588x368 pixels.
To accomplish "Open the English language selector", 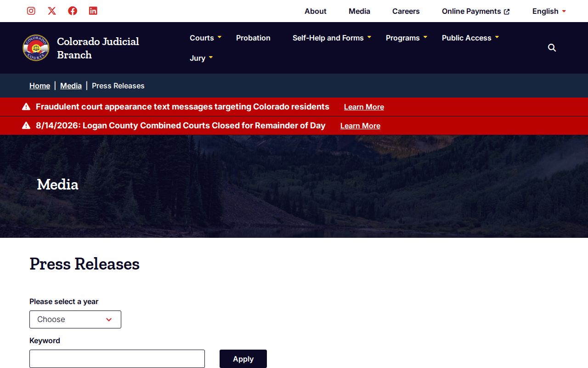I will click(x=549, y=11).
